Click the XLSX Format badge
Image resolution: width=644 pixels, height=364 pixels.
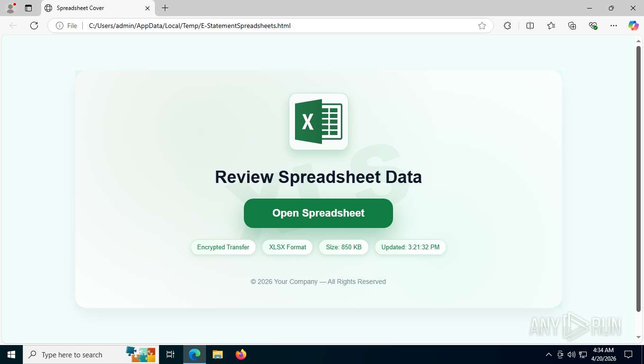point(287,247)
